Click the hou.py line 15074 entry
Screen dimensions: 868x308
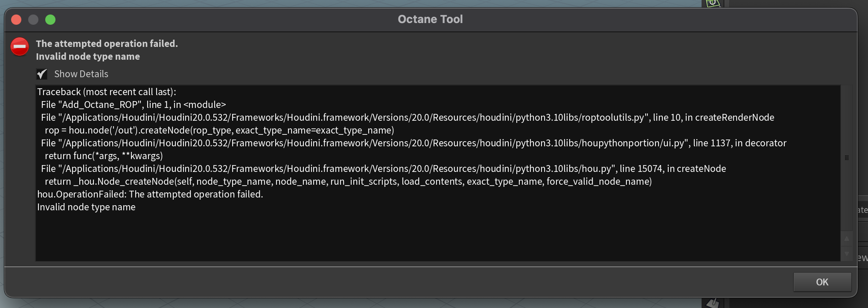383,169
